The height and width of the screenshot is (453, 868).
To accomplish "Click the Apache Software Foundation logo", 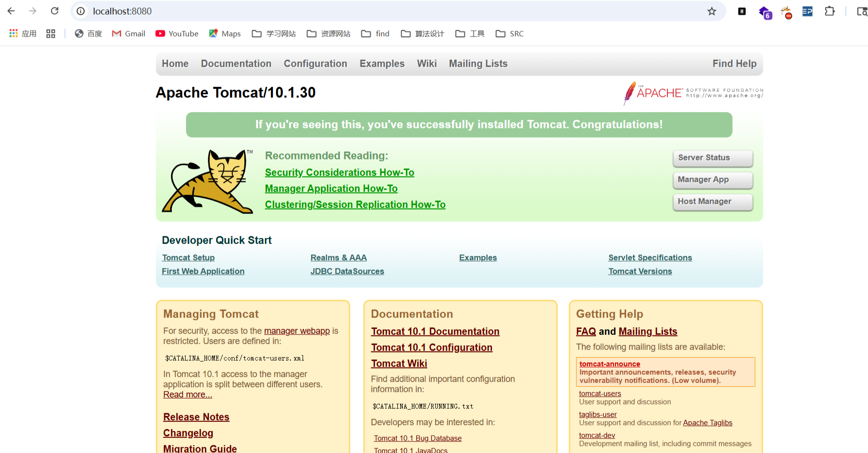I will click(x=693, y=93).
